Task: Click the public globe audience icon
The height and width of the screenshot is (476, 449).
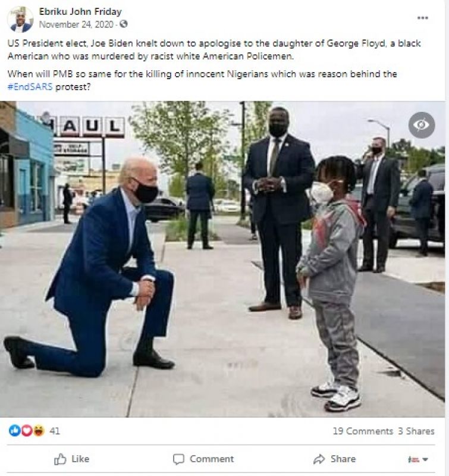Action: [x=124, y=24]
